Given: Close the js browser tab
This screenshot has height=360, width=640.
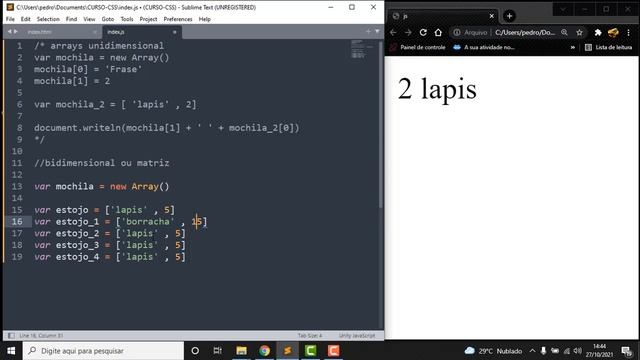Looking at the screenshot, I should 491,16.
